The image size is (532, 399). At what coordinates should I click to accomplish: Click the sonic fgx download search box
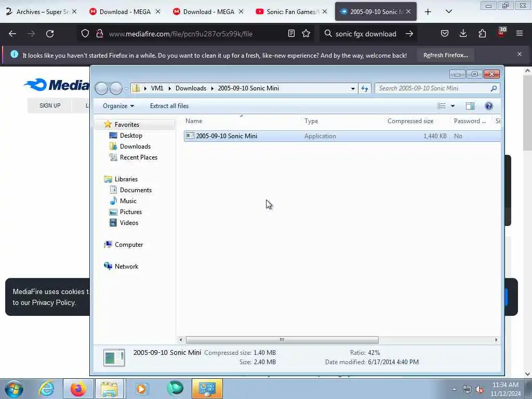click(366, 34)
